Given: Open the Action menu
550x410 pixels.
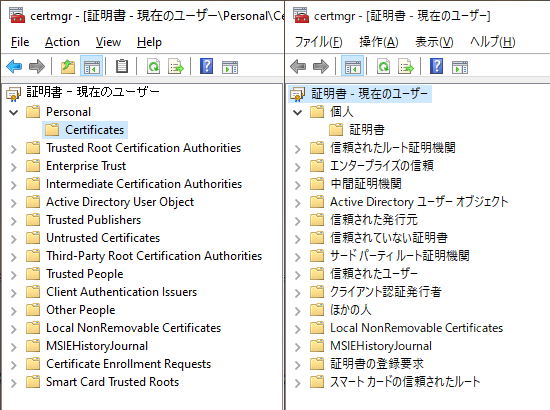Looking at the screenshot, I should tap(62, 42).
